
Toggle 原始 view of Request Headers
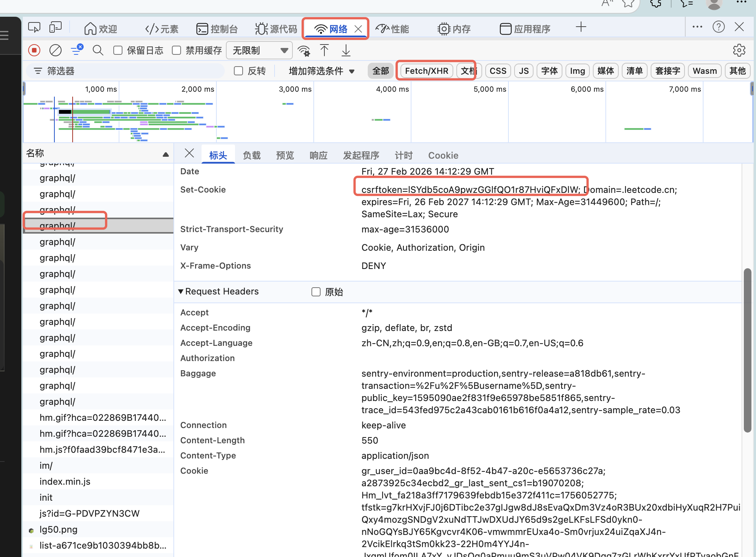316,291
